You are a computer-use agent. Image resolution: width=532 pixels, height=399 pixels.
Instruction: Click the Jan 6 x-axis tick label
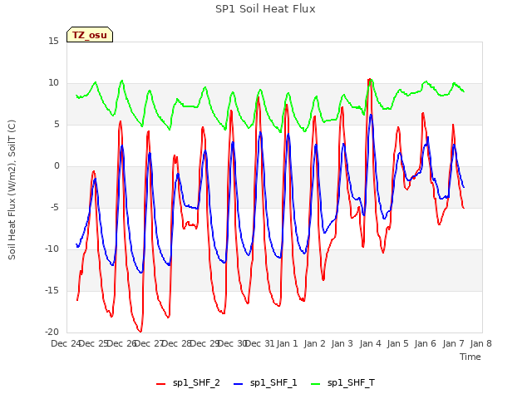click(x=426, y=343)
